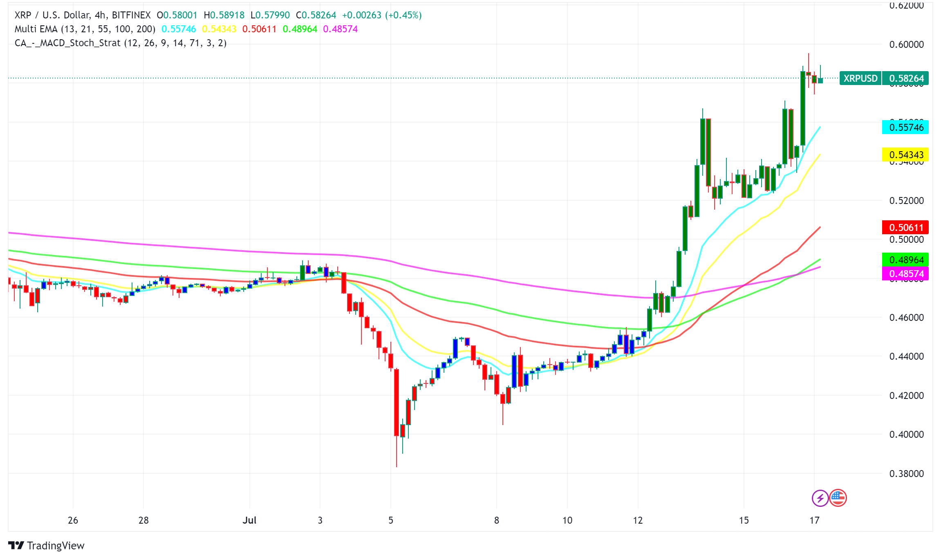Click the 10 date label on time axis
The height and width of the screenshot is (560, 941).
[x=567, y=520]
